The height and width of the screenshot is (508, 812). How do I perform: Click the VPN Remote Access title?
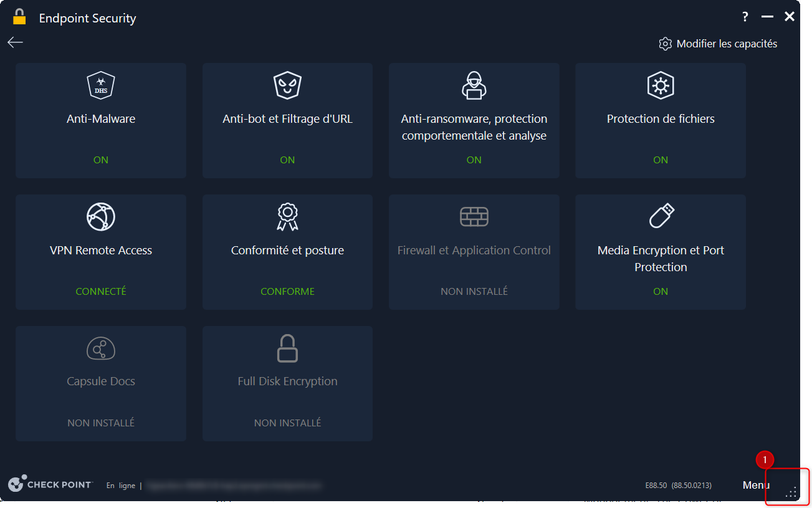click(101, 250)
